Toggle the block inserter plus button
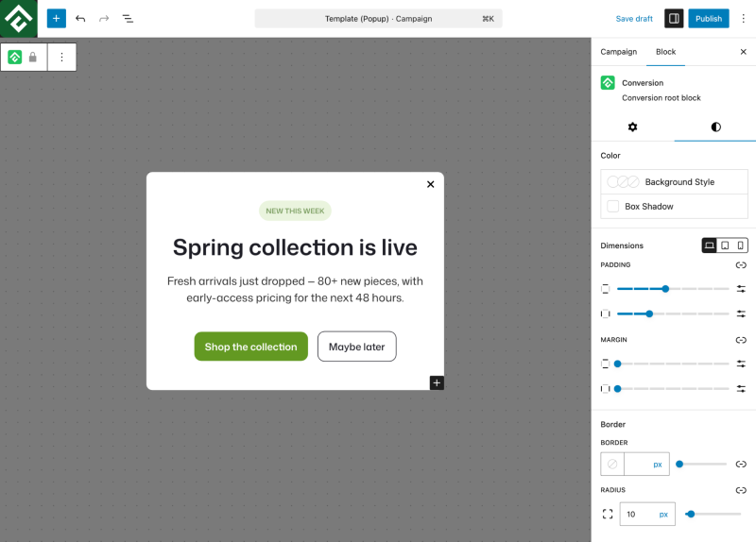This screenshot has height=542, width=756. 57,18
